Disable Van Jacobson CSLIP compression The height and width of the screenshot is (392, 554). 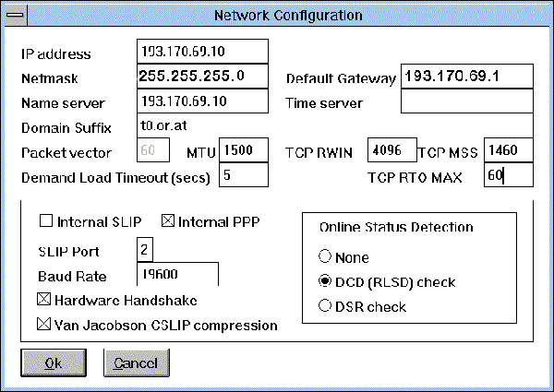[43, 325]
